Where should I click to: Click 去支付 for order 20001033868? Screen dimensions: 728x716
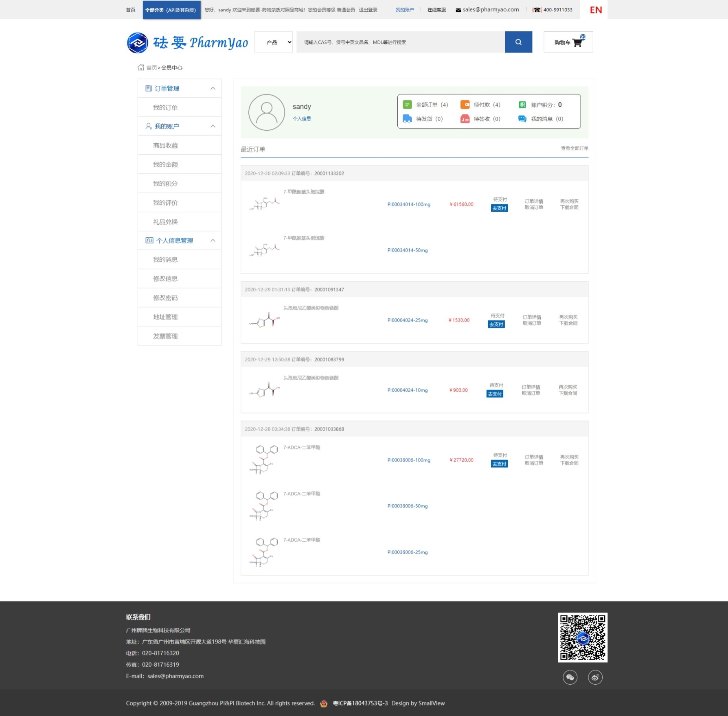pyautogui.click(x=499, y=464)
